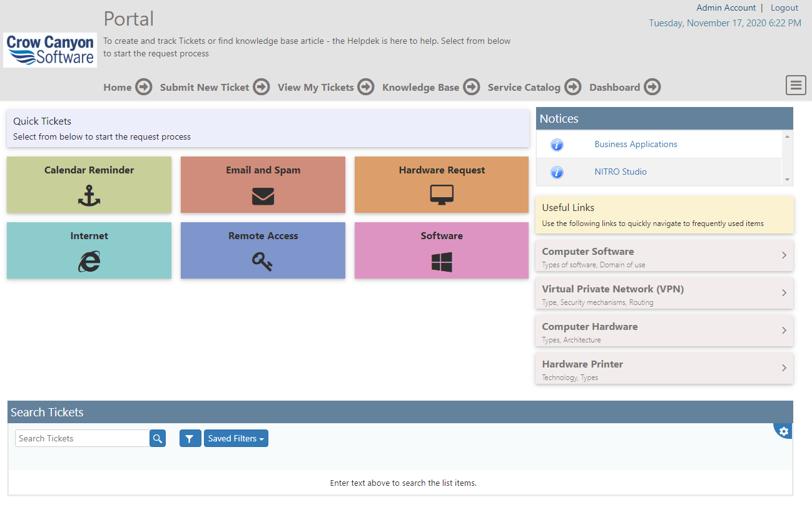Click inside the Search Tickets input field
Viewport: 812px width, 519px height.
[x=82, y=438]
